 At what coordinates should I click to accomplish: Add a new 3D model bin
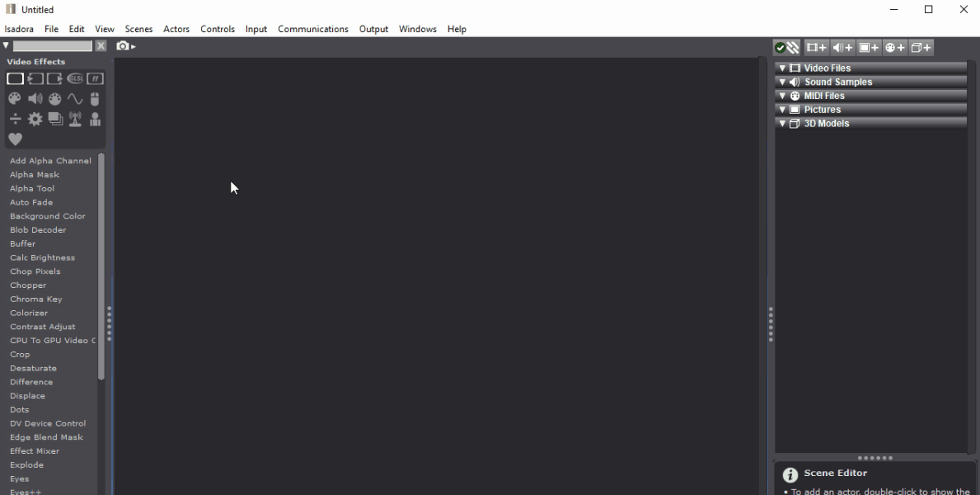pyautogui.click(x=921, y=48)
